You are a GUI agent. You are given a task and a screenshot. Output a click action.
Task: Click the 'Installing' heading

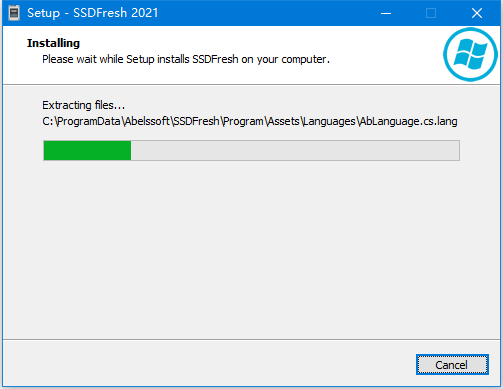(x=53, y=43)
